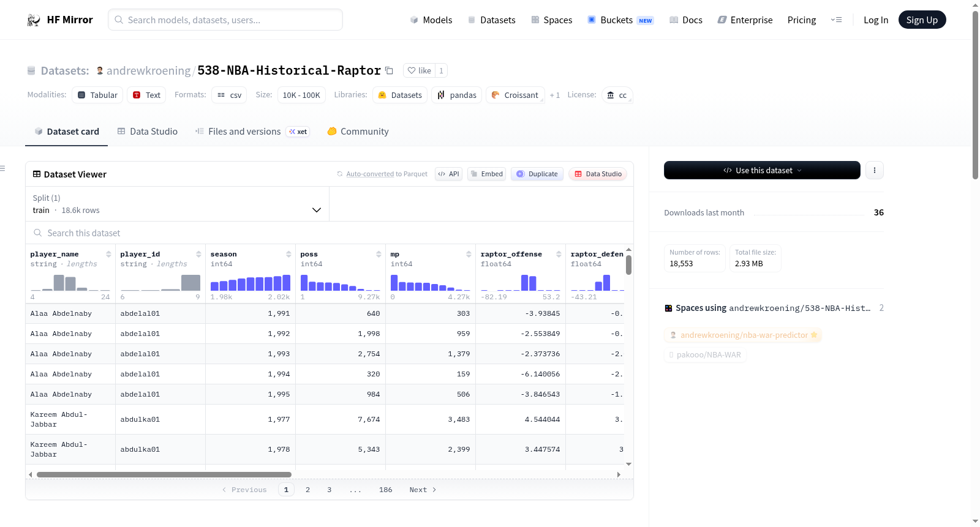Image resolution: width=980 pixels, height=527 pixels.
Task: Open the API button in Dataset Viewer
Action: pyautogui.click(x=448, y=174)
